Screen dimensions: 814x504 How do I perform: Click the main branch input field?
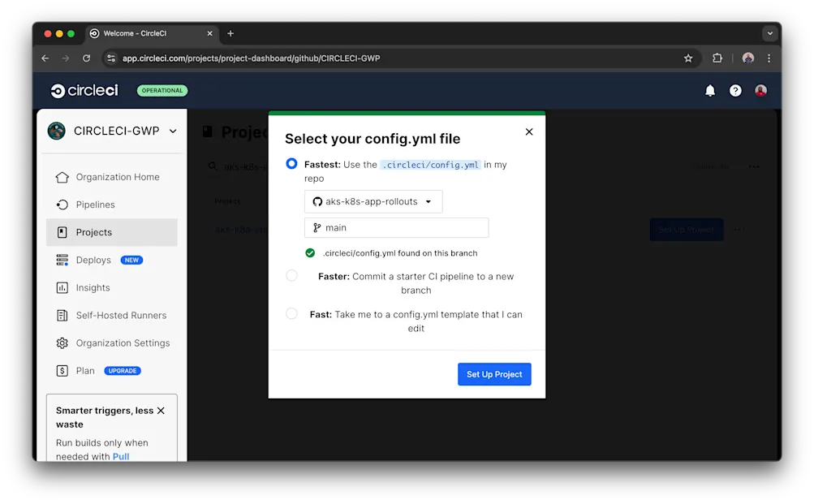pyautogui.click(x=396, y=227)
